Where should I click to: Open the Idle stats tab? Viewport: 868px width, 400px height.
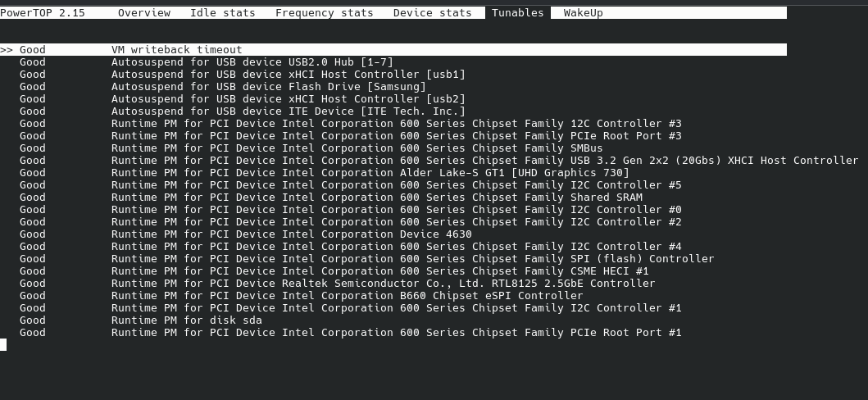[x=223, y=13]
